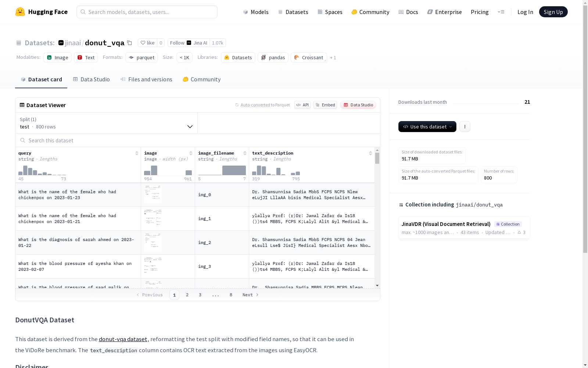Click the text_description lengths histogram

pos(276,170)
